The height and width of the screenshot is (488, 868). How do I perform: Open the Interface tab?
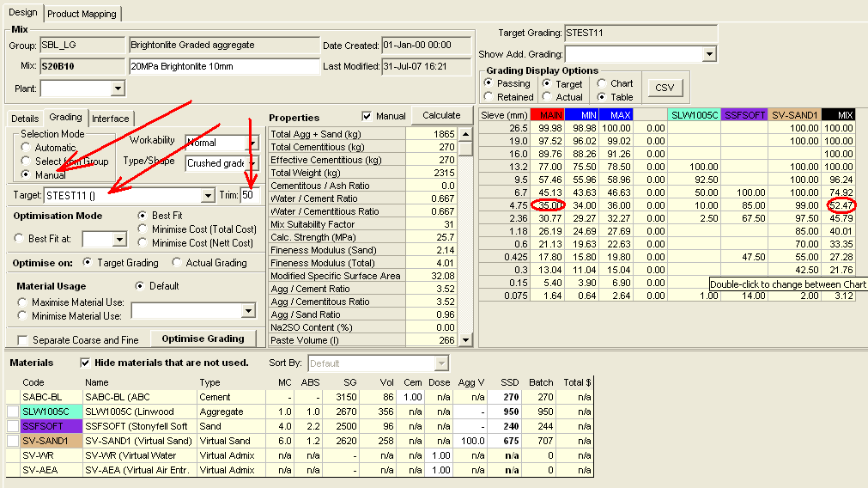[x=110, y=119]
